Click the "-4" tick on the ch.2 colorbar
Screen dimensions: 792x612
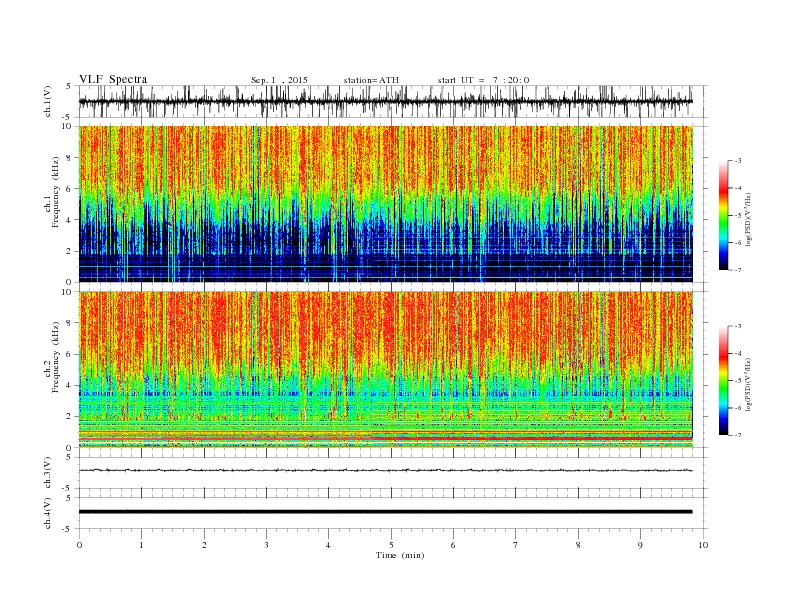click(738, 353)
